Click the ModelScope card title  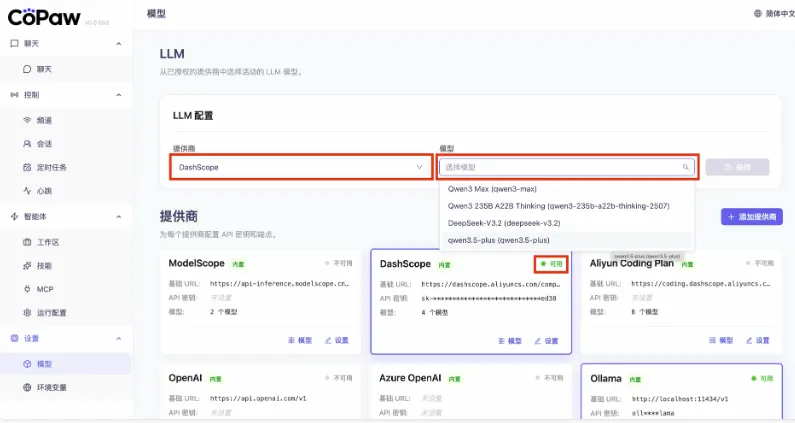tap(196, 263)
